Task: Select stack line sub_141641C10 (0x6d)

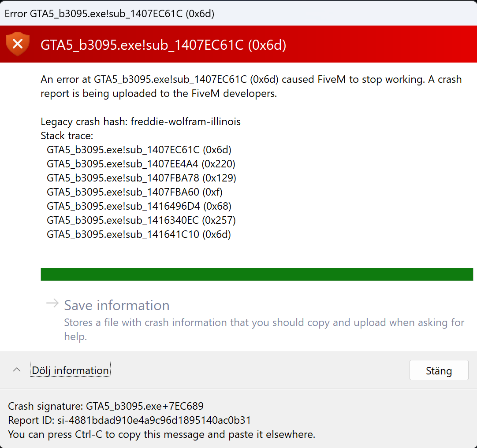Action: (x=139, y=234)
